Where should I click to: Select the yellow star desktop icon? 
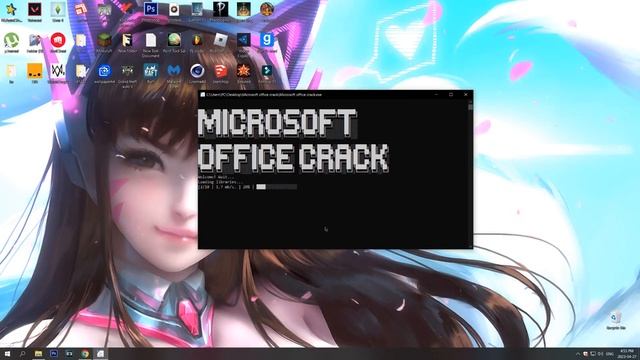11,10
